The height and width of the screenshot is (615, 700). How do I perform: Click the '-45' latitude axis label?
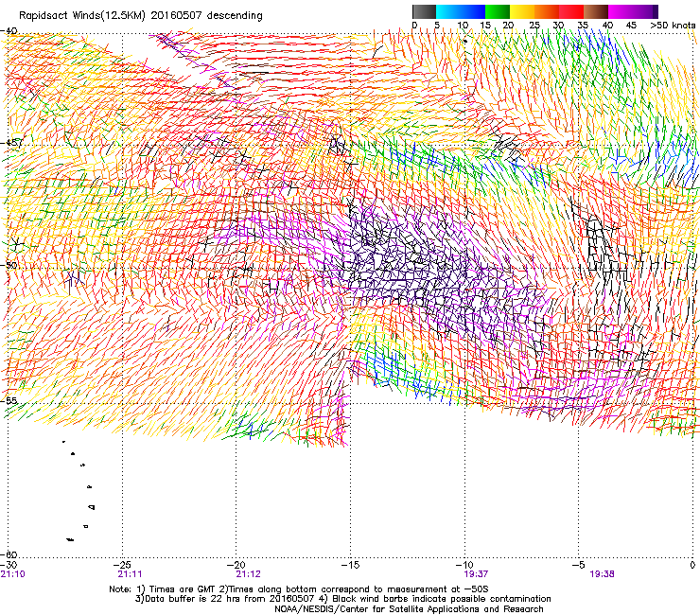(x=9, y=143)
